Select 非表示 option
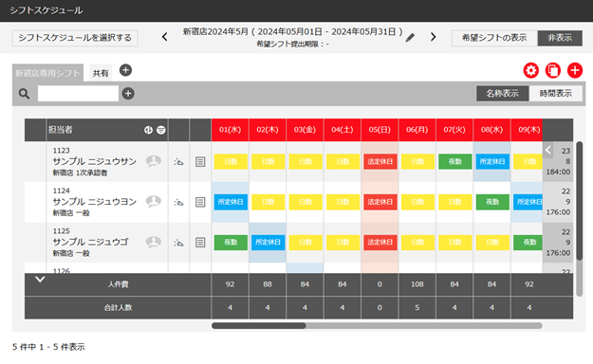 [x=560, y=38]
